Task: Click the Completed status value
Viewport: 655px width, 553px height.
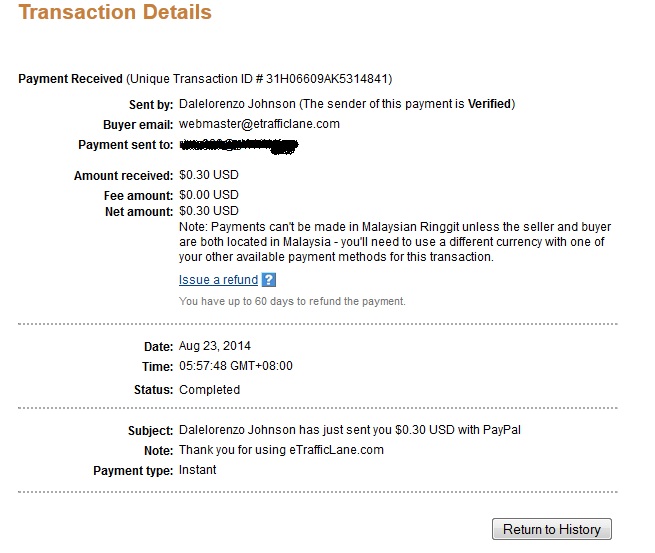Action: click(x=209, y=390)
